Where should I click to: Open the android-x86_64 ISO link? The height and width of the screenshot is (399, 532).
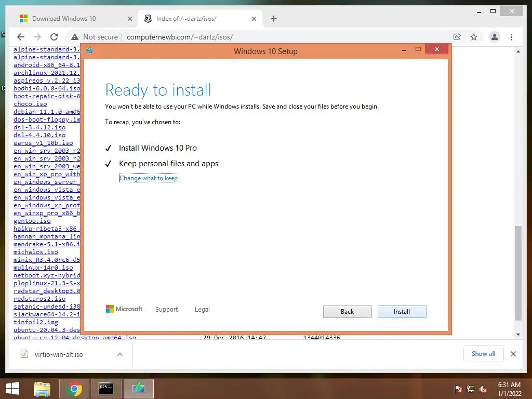pos(47,65)
